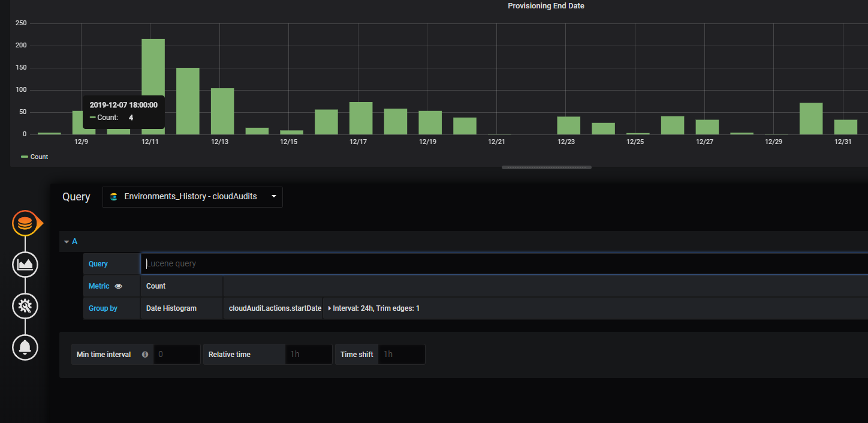Click the Elasticsearch datasource logo icon
Image resolution: width=868 pixels, height=423 pixels.
click(x=114, y=197)
